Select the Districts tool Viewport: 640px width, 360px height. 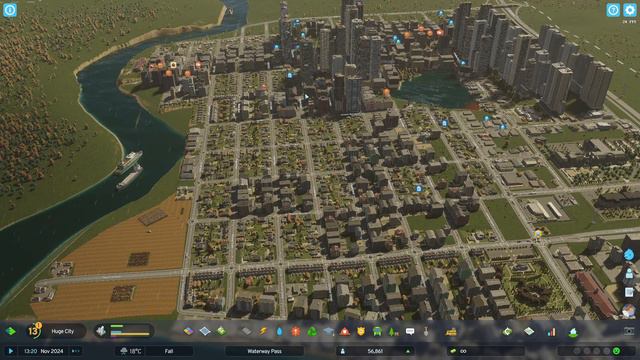tap(205, 331)
